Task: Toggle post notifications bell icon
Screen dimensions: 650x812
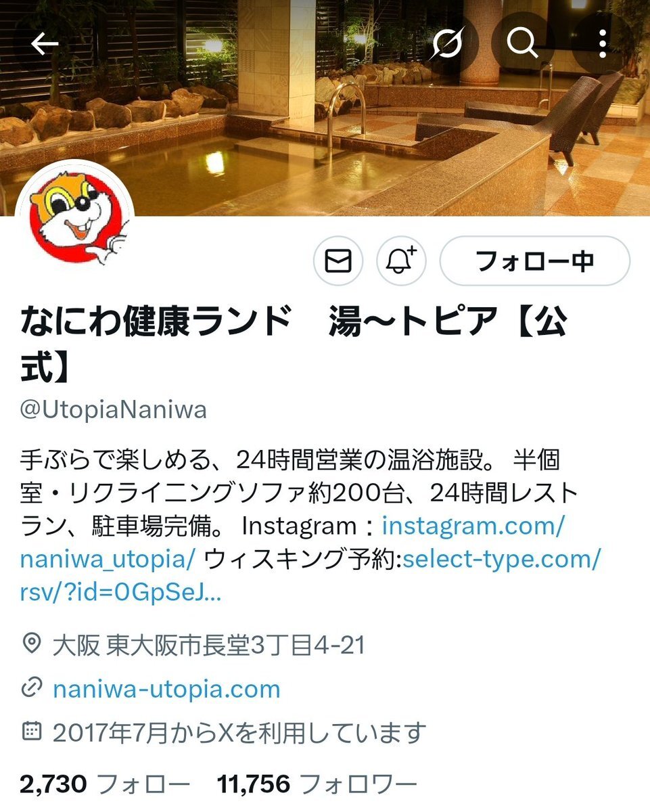Action: tap(401, 261)
